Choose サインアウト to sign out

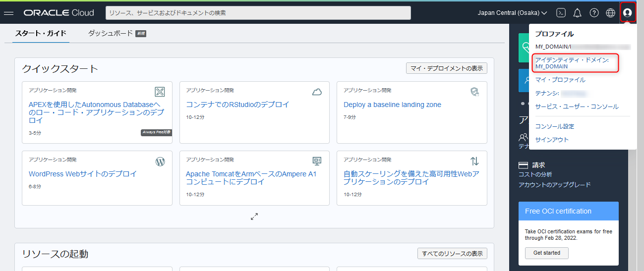click(552, 140)
